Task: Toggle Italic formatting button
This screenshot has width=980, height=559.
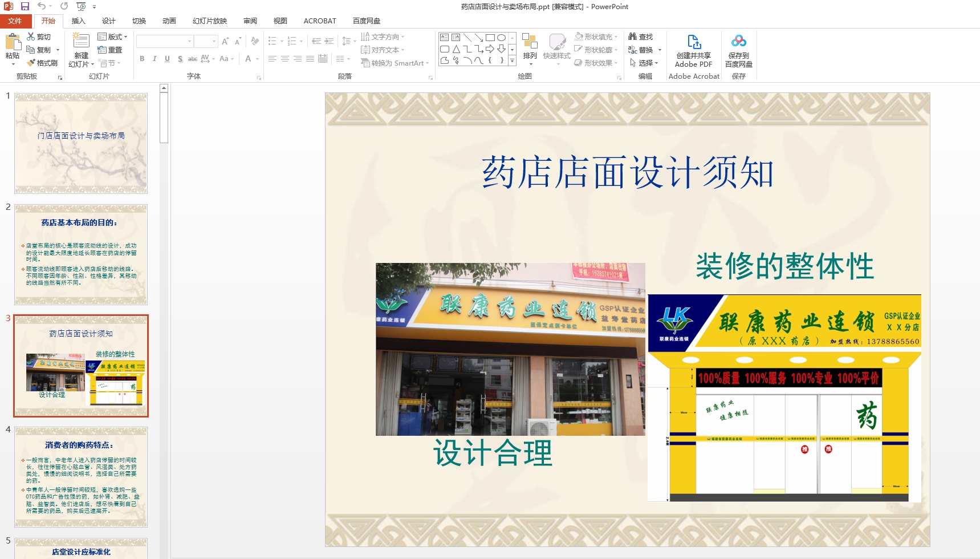Action: click(154, 59)
